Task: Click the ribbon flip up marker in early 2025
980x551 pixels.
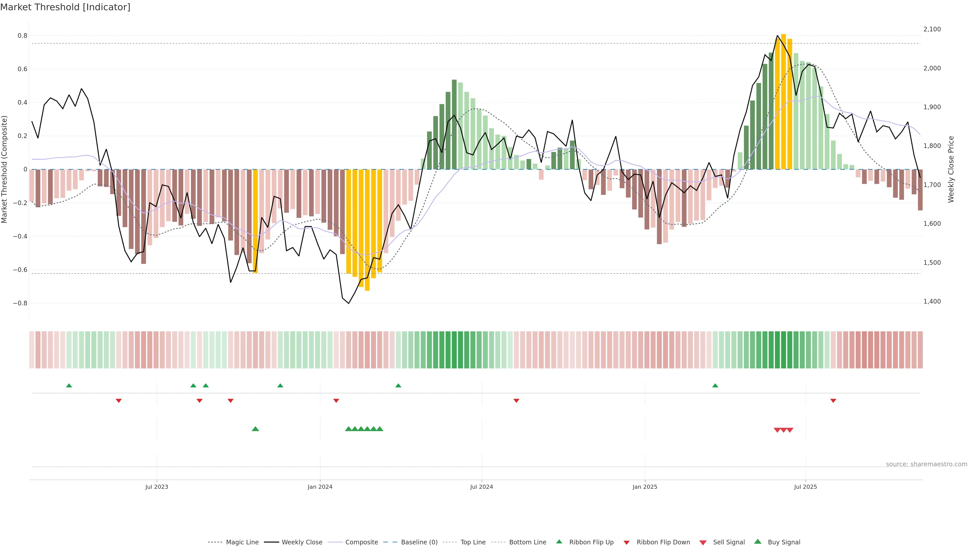Action: click(715, 386)
